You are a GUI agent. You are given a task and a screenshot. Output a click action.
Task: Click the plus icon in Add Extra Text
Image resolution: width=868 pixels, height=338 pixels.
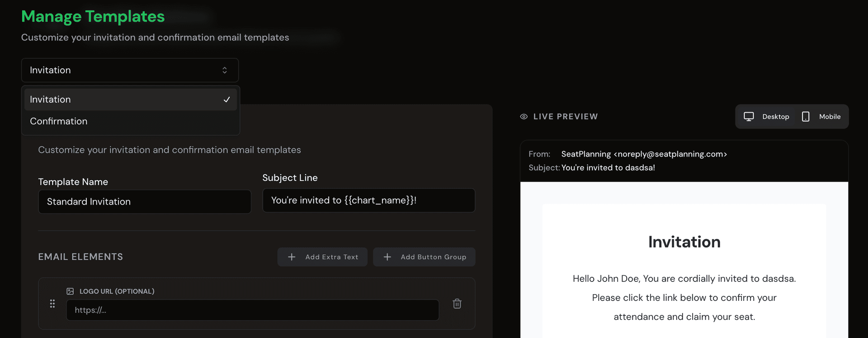pos(292,257)
